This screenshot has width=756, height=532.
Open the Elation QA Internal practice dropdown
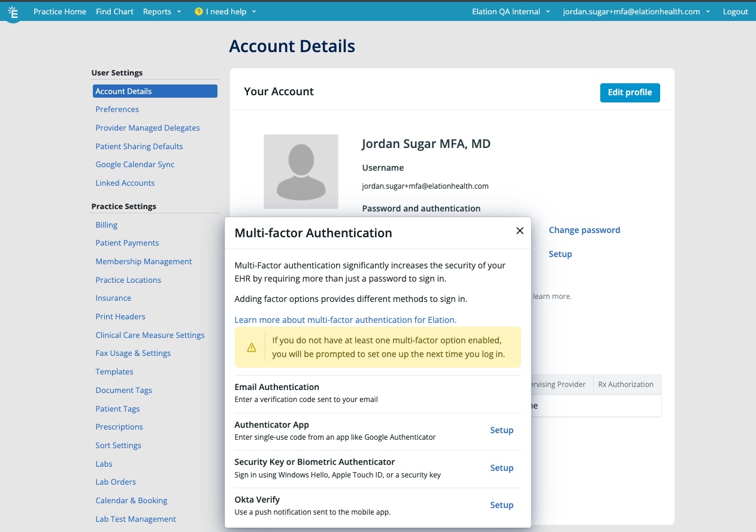[510, 11]
